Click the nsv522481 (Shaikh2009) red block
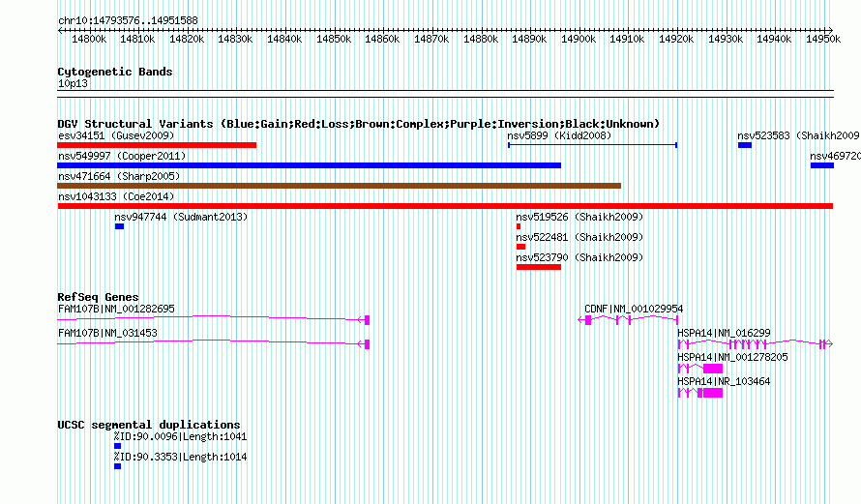 point(520,247)
